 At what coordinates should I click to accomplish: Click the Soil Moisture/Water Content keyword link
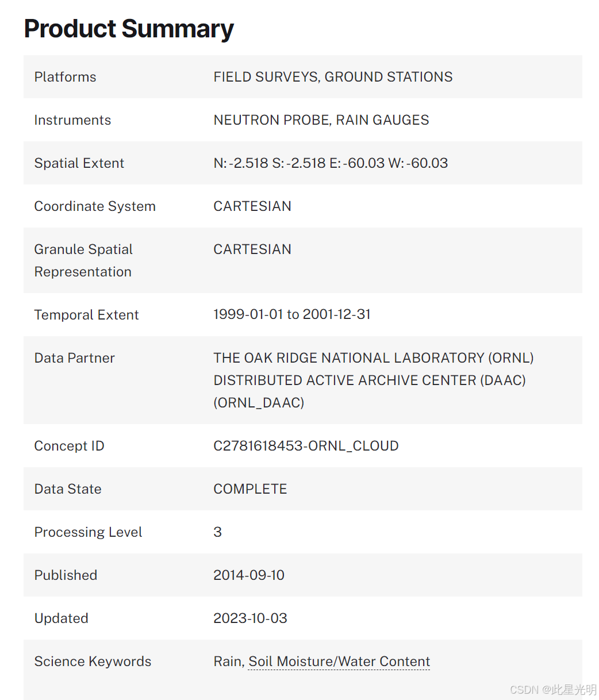coord(339,661)
